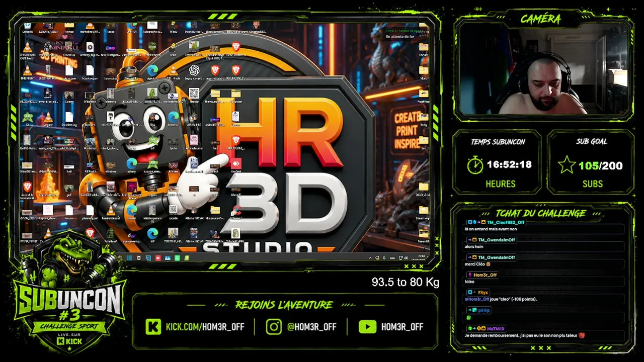Click the HOM3R_OFF name beside the YouTube logo
Image resolution: width=644 pixels, height=362 pixels.
pos(402,327)
